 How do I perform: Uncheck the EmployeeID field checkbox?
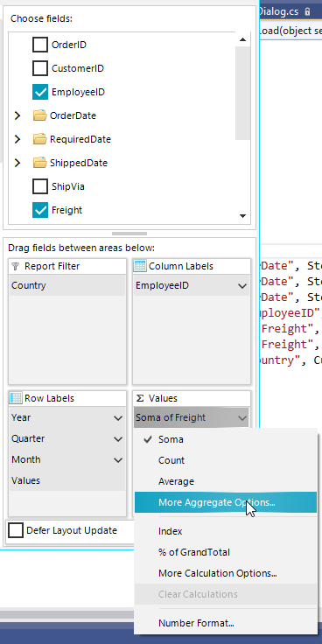click(x=40, y=92)
